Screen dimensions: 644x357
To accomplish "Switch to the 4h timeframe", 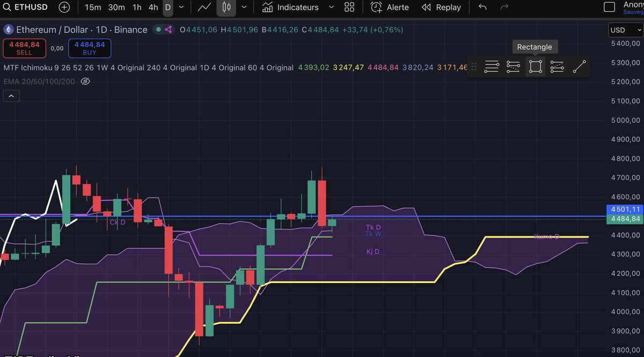I will tap(152, 7).
